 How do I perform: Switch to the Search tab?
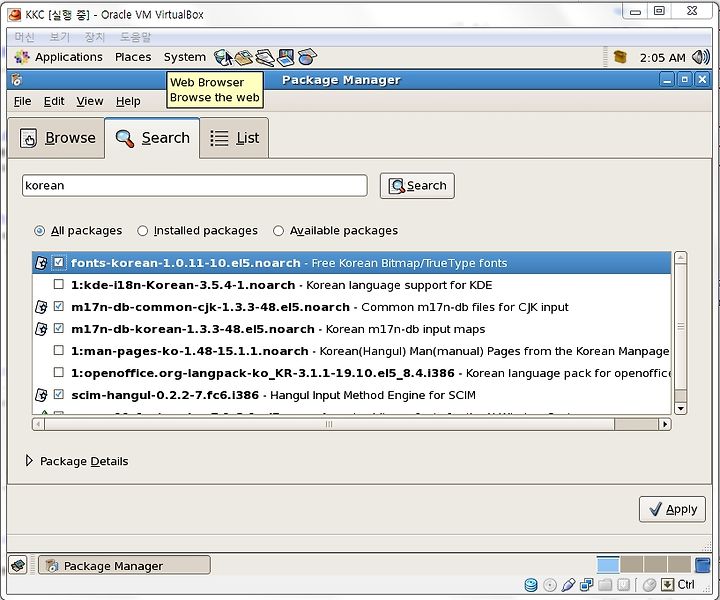coord(152,138)
